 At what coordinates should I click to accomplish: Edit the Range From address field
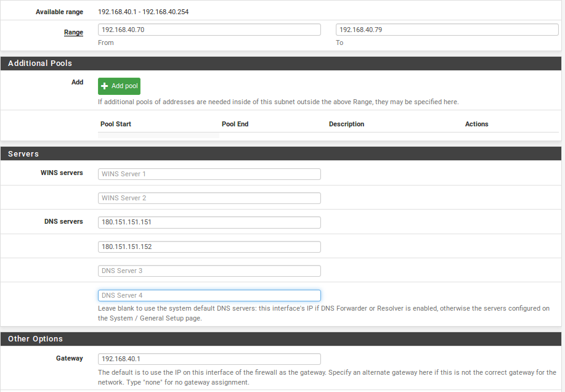[209, 30]
